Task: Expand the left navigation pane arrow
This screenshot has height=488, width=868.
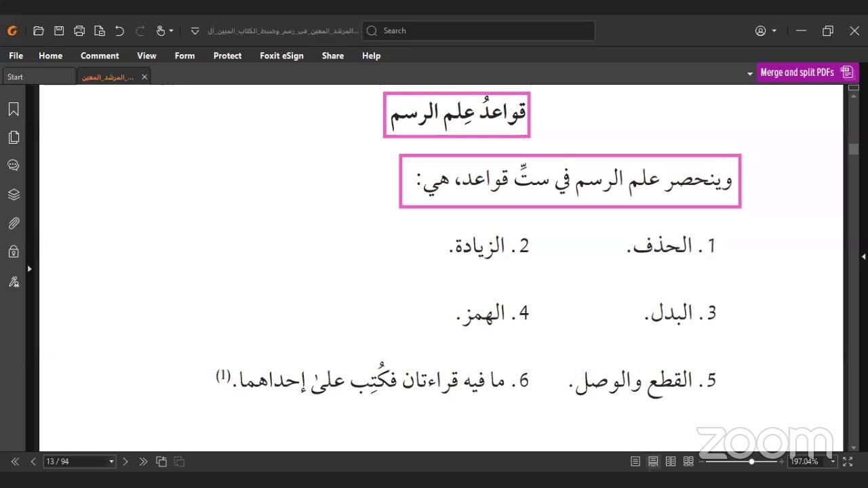Action: pos(29,269)
